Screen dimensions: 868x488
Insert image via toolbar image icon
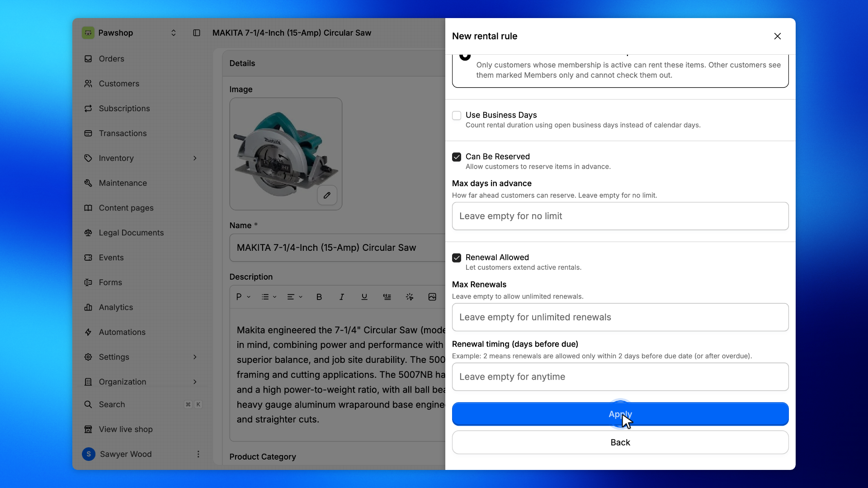tap(432, 297)
